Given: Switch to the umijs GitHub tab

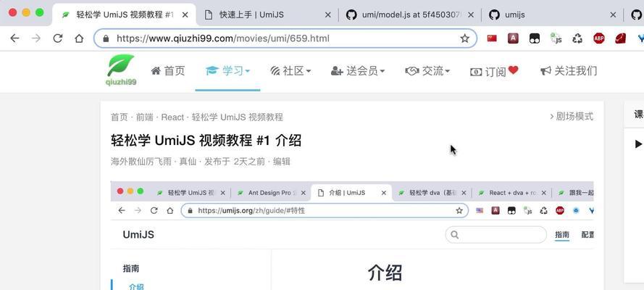Looking at the screenshot, I should click(553, 15).
